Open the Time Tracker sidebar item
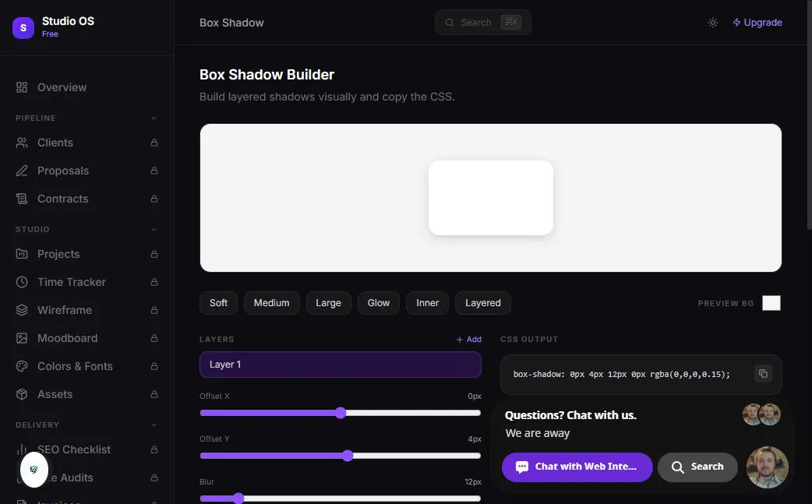The width and height of the screenshot is (812, 504). [x=87, y=282]
